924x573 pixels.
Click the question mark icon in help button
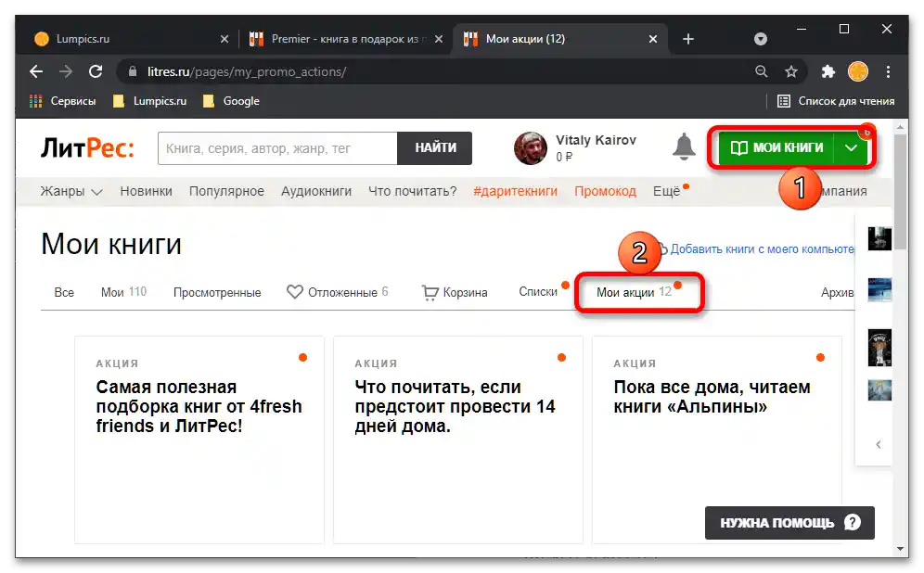click(853, 522)
